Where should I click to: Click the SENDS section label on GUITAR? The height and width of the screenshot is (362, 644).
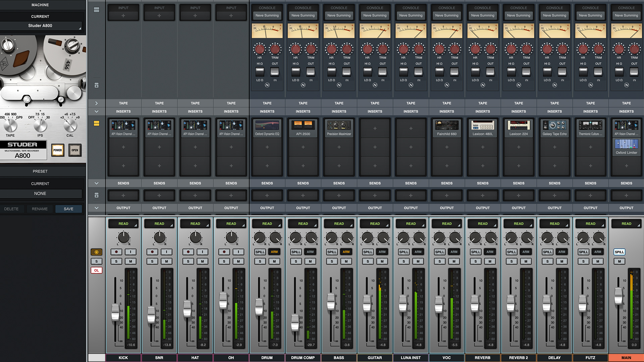375,183
